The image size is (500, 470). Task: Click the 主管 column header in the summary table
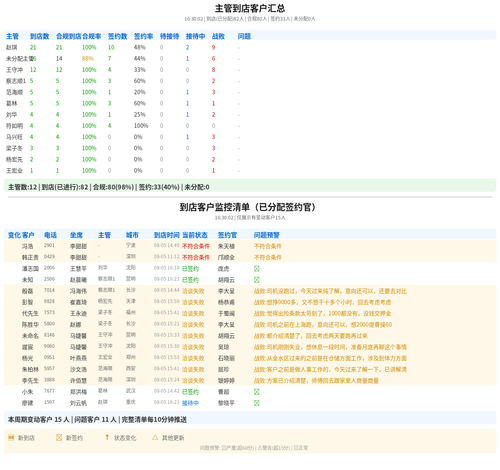click(12, 36)
